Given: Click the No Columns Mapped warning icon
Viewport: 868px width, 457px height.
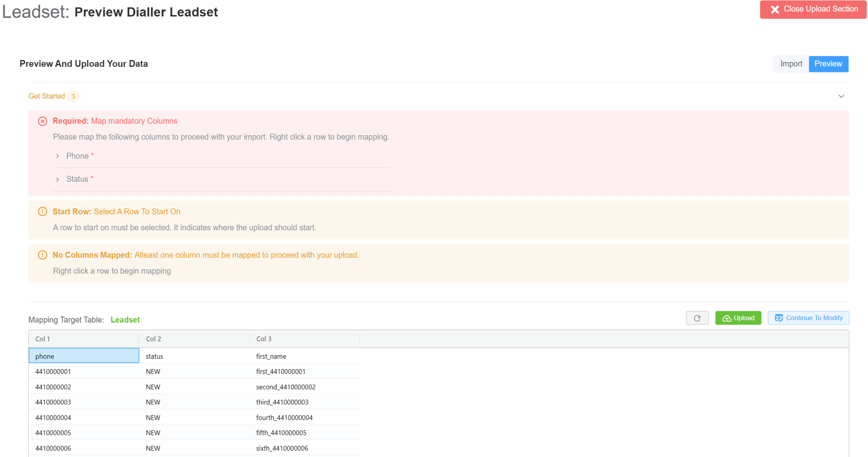Looking at the screenshot, I should coord(43,255).
